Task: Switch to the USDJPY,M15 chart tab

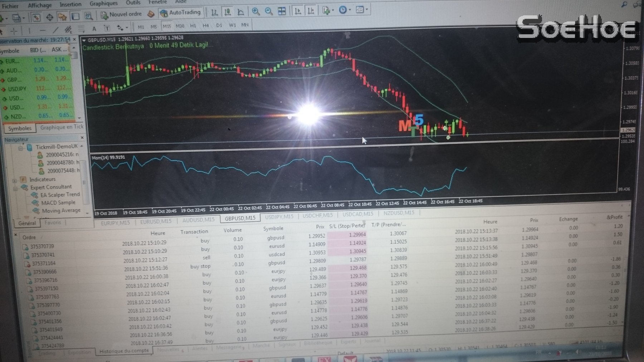Action: point(279,216)
